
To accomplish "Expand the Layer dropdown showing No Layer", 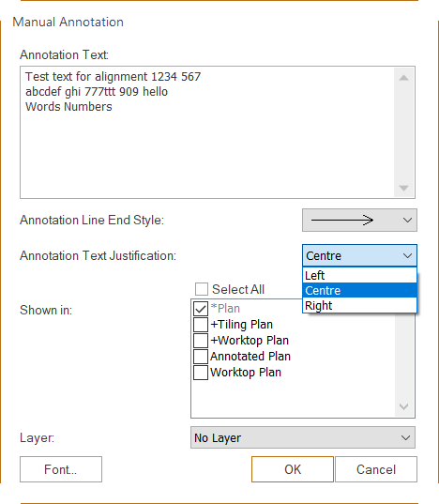I will [303, 437].
